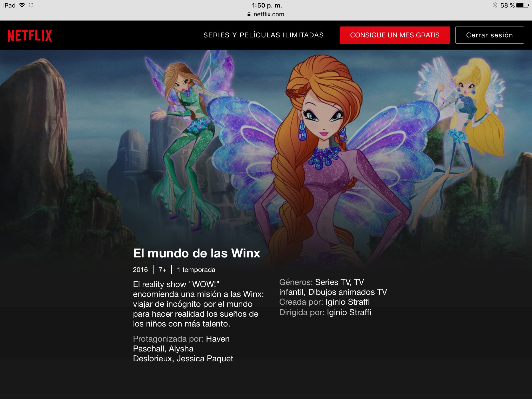The image size is (532, 399).
Task: Tap the lock icon beside netflix.com
Action: [x=249, y=14]
